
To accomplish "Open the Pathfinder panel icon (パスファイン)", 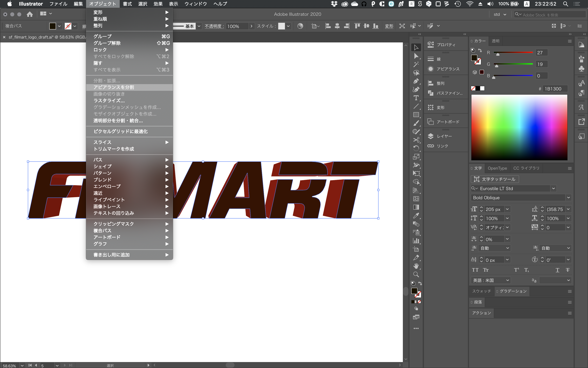I will click(430, 93).
